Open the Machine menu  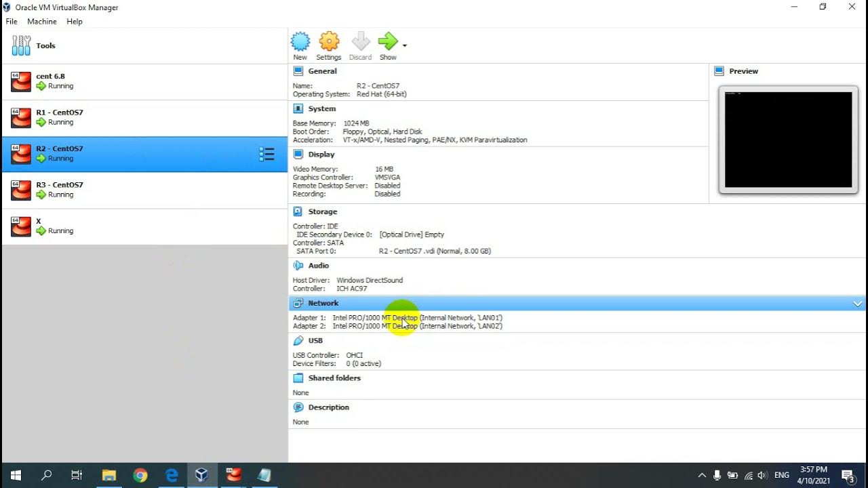42,22
